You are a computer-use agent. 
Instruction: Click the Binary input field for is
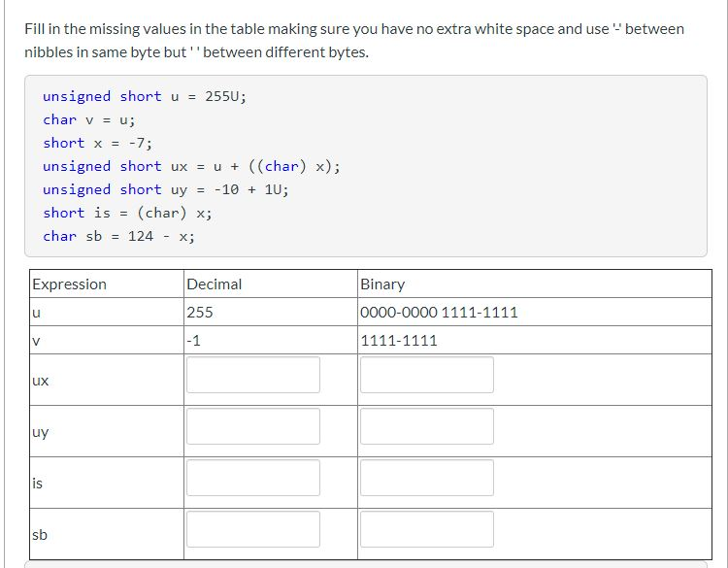coord(427,478)
